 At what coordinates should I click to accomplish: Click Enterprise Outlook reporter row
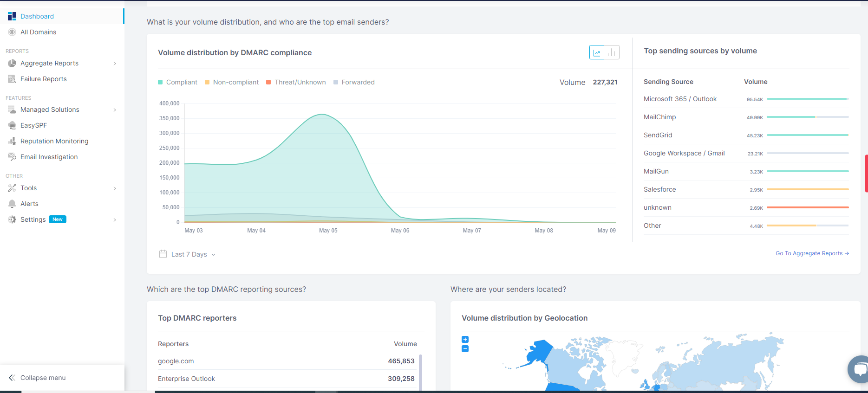coord(287,379)
